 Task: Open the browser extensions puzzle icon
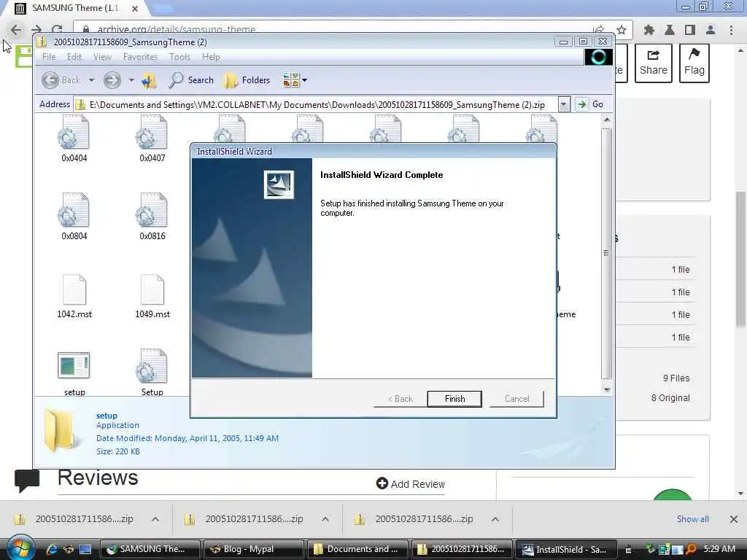click(x=649, y=29)
